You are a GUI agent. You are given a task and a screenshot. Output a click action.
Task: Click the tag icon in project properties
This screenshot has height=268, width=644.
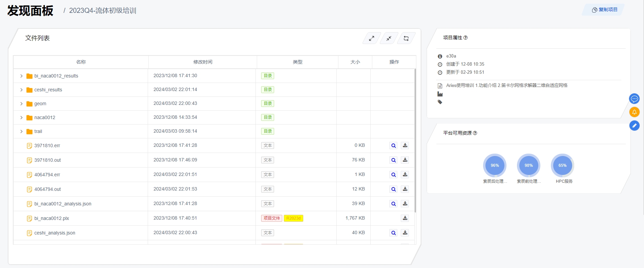[x=440, y=102]
